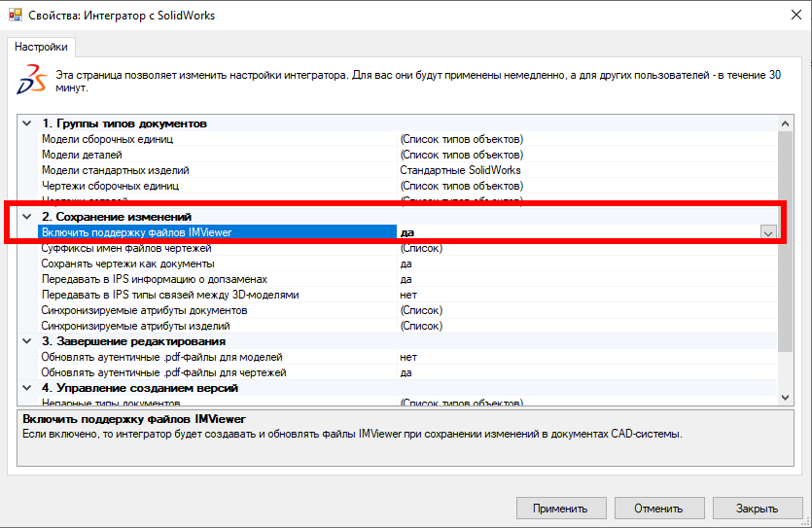
Task: Click the value of "Передавать в IPS типы связей"
Action: (x=407, y=295)
